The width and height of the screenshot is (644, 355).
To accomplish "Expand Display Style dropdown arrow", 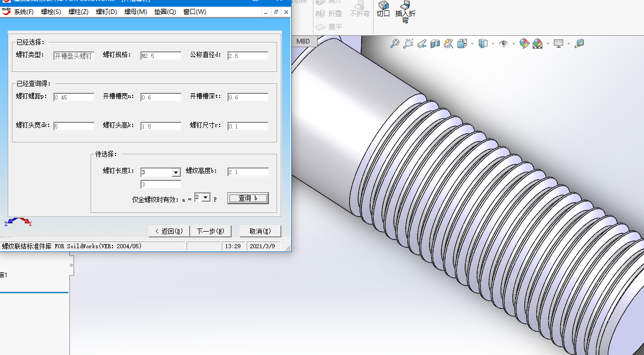I will pyautogui.click(x=492, y=44).
